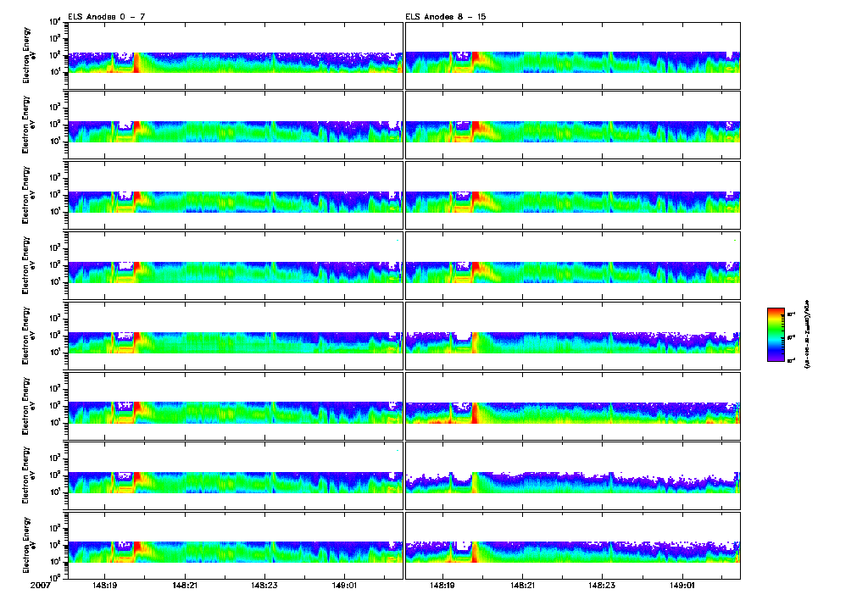Select the 148:19 time label under Anodes 8 - 15

click(x=442, y=585)
